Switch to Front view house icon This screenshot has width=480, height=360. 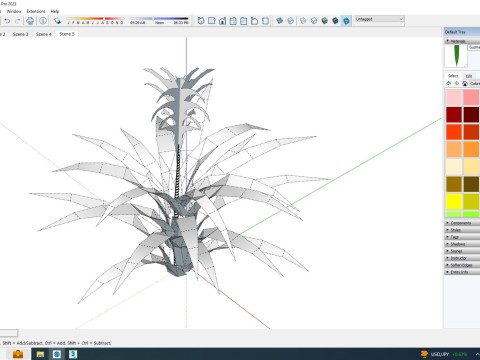tap(222, 21)
